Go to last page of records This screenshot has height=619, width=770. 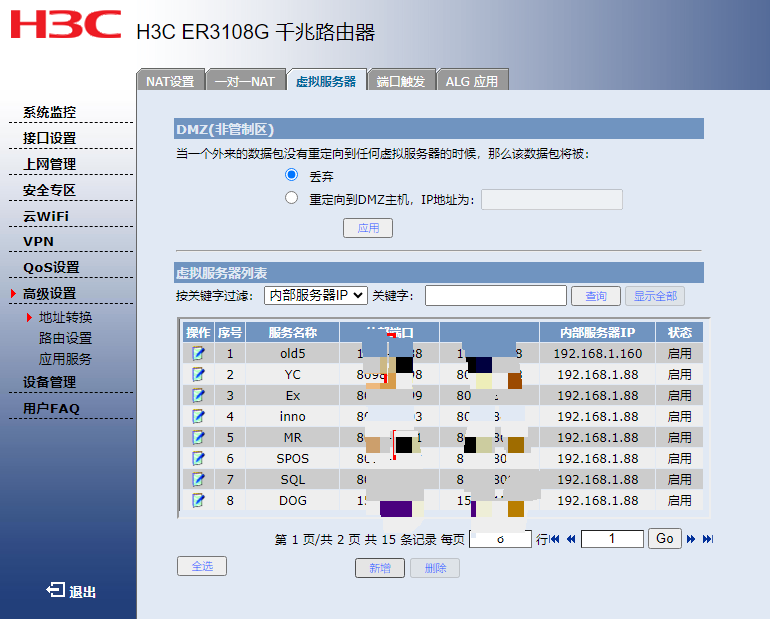click(708, 539)
